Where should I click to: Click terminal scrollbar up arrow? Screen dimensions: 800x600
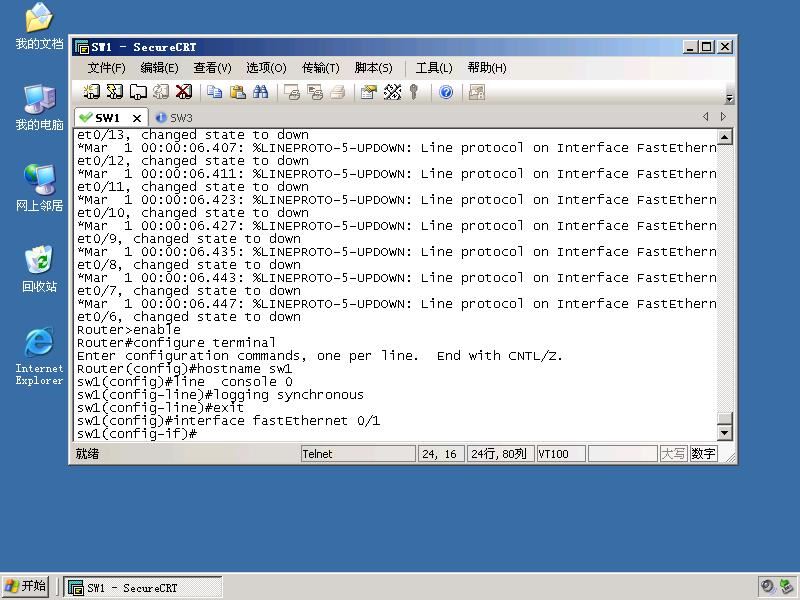pyautogui.click(x=725, y=137)
